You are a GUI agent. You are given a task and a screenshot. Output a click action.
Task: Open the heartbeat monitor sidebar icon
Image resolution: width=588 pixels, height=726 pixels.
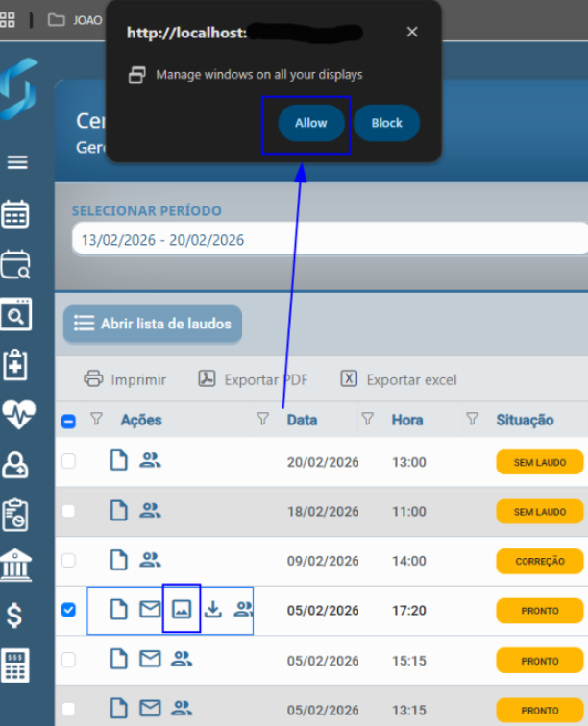pos(16,415)
